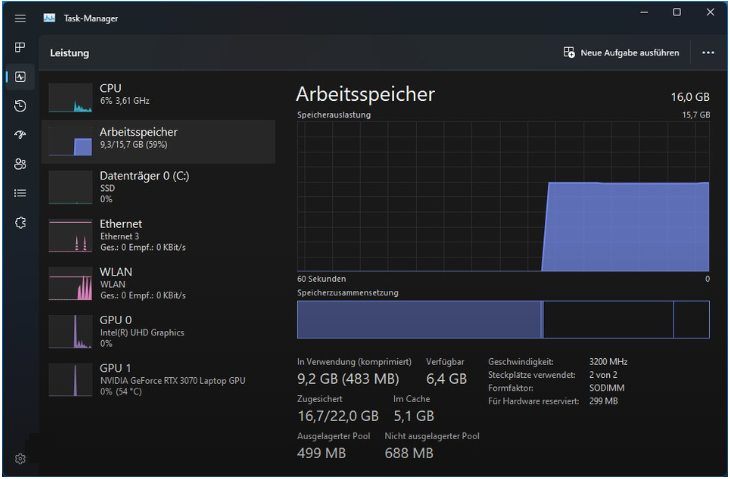The width and height of the screenshot is (730, 479).
Task: Open the Details list page icon
Action: [x=20, y=193]
